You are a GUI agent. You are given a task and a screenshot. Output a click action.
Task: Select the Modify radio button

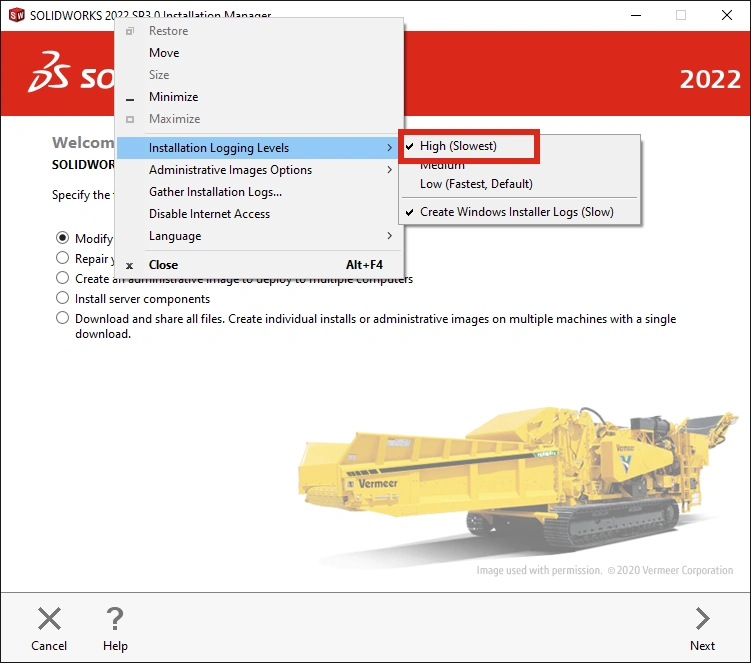tap(62, 238)
